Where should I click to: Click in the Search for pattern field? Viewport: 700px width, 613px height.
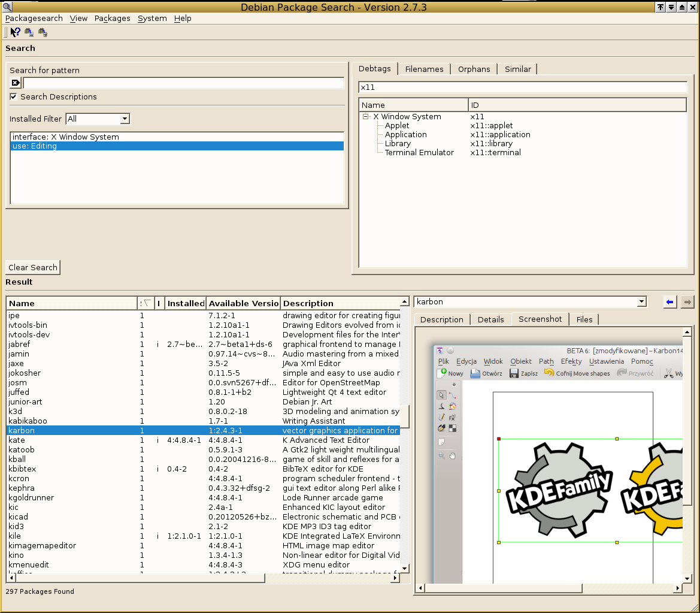183,83
